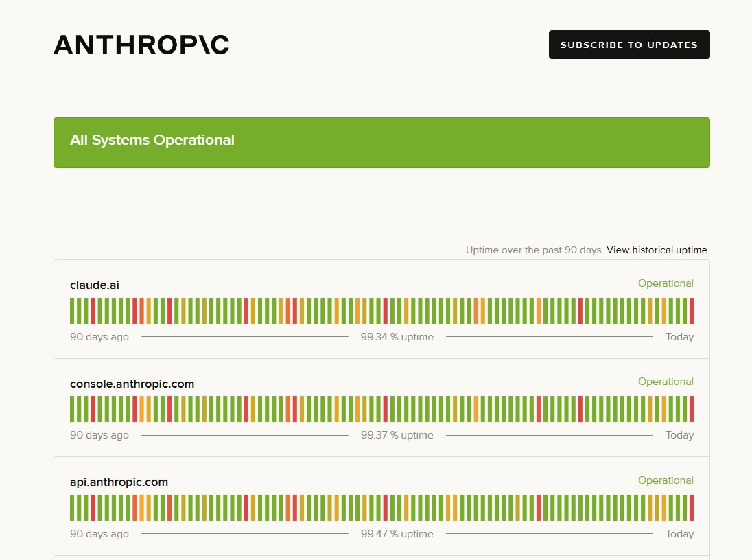This screenshot has height=560, width=752.
Task: Click "Today" label under api.anthropic.com chart
Action: 679,534
